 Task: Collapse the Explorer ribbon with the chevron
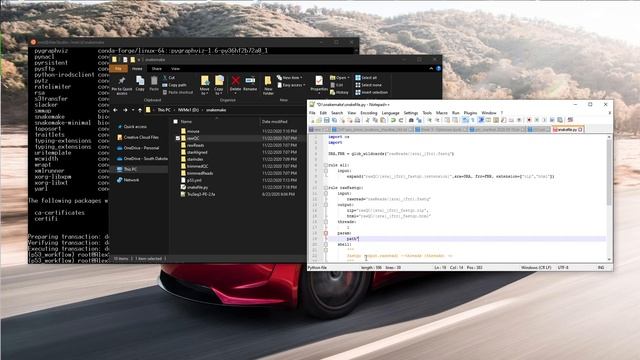[x=431, y=69]
